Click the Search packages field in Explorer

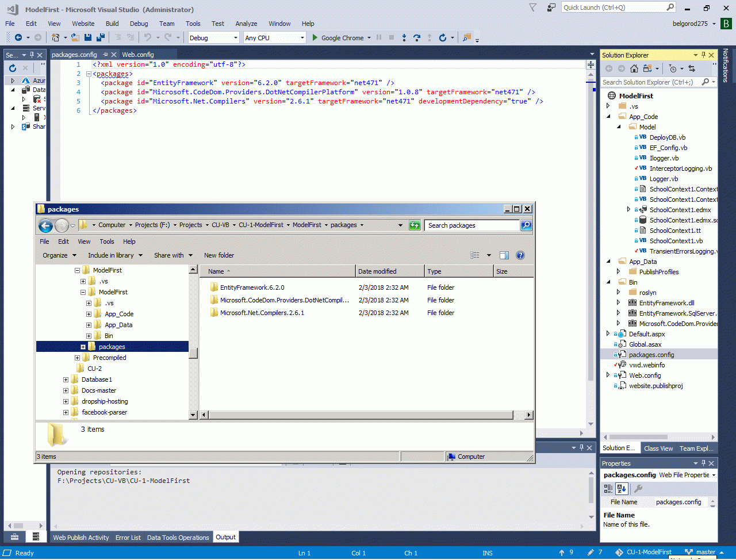click(473, 225)
